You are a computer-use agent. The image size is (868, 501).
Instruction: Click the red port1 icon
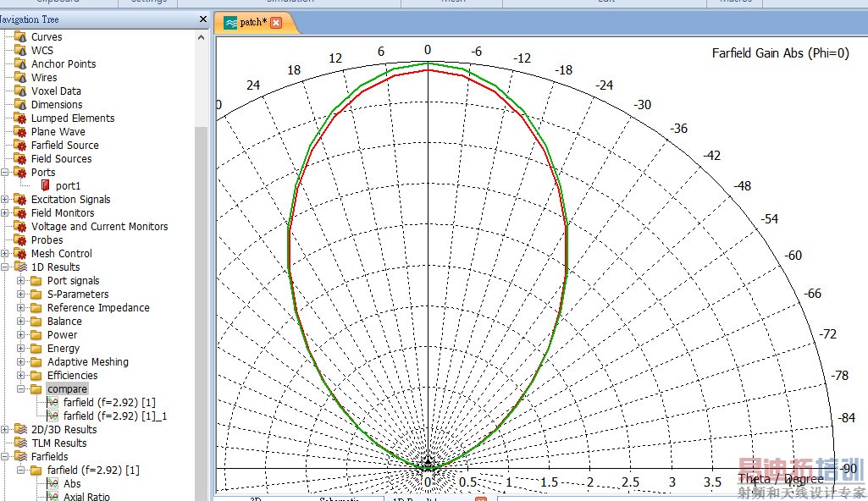pos(46,186)
